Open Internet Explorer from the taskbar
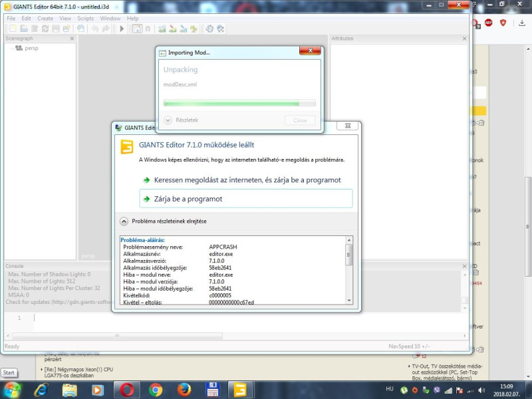 click(x=41, y=390)
